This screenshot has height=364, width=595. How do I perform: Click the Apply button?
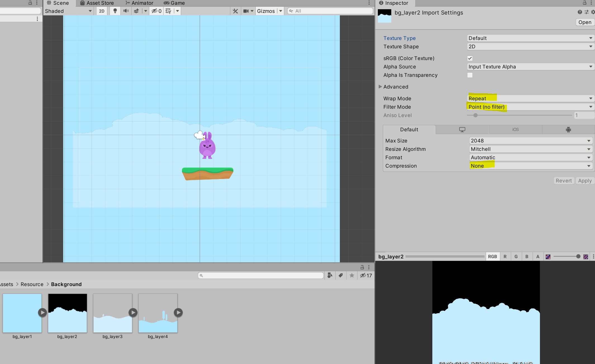coord(585,181)
